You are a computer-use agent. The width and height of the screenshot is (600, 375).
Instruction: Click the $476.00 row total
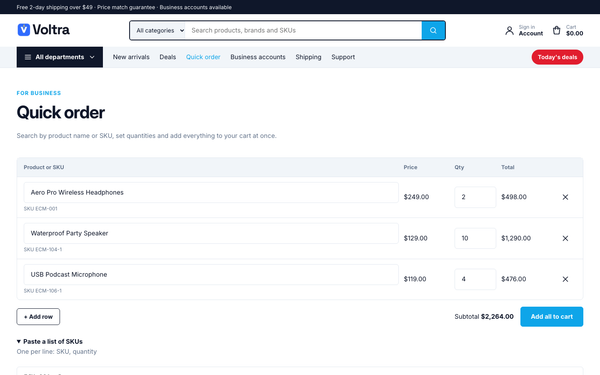click(x=514, y=279)
